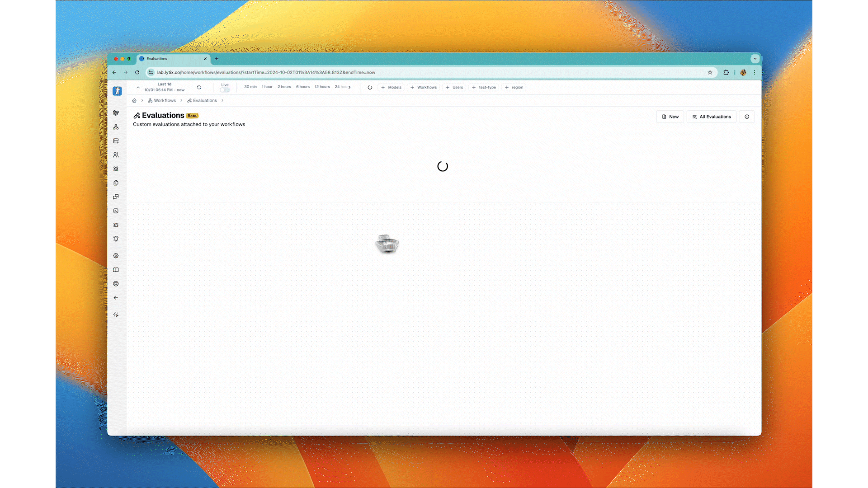Close the Evaluations browser tab
This screenshot has width=868, height=488.
pos(205,59)
